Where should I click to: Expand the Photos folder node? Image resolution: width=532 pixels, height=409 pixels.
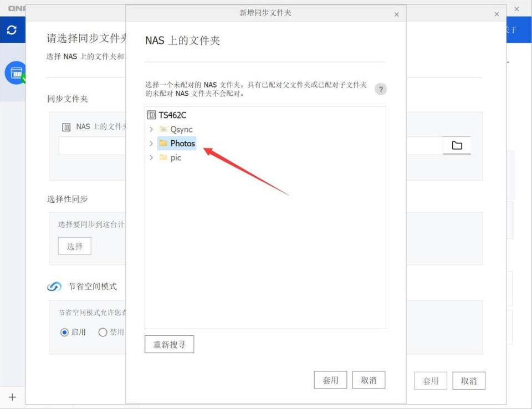151,143
